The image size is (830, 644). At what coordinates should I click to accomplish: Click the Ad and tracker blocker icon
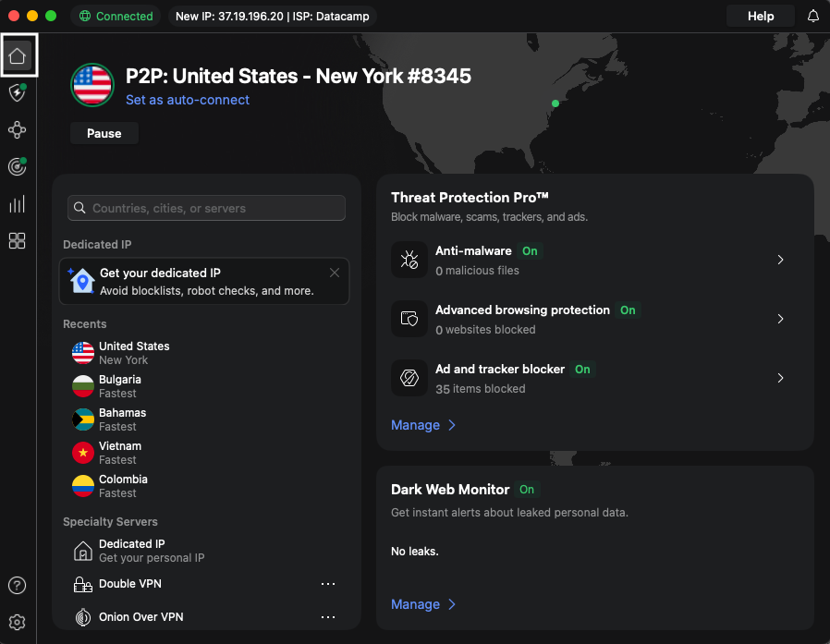click(x=409, y=378)
